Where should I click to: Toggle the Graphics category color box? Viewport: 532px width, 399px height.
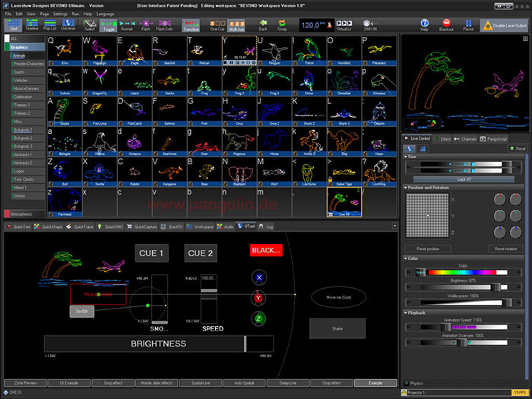pos(7,47)
